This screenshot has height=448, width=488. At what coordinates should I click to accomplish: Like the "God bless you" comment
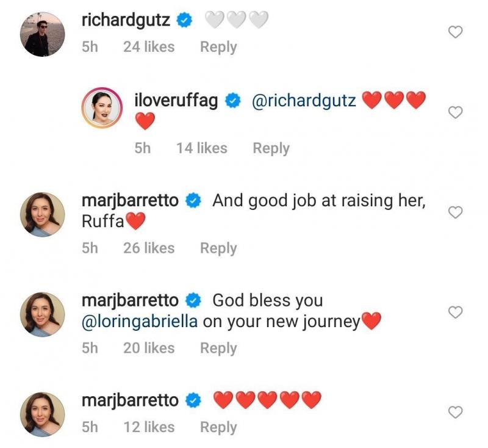456,312
